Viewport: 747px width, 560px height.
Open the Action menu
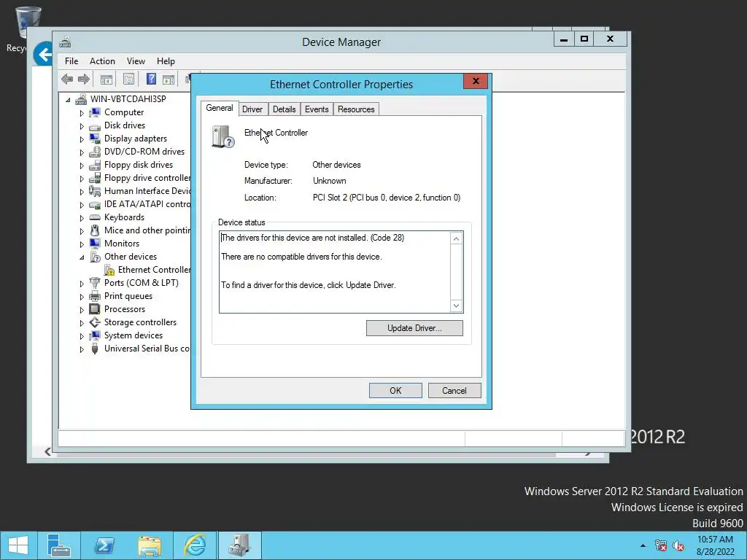pyautogui.click(x=102, y=61)
